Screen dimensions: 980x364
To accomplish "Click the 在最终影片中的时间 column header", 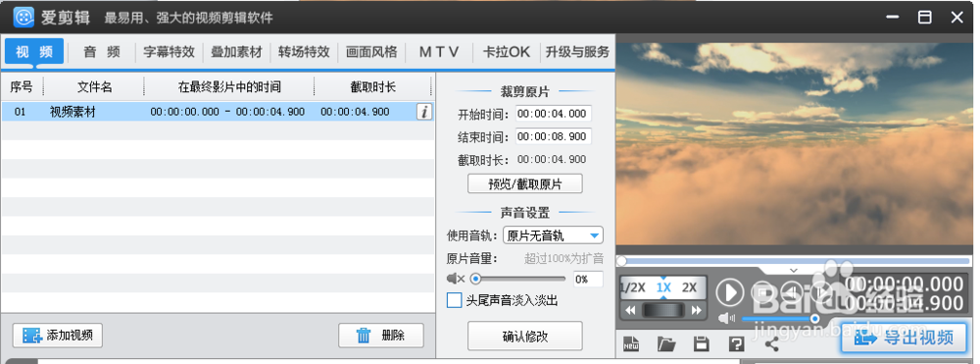I will point(229,87).
